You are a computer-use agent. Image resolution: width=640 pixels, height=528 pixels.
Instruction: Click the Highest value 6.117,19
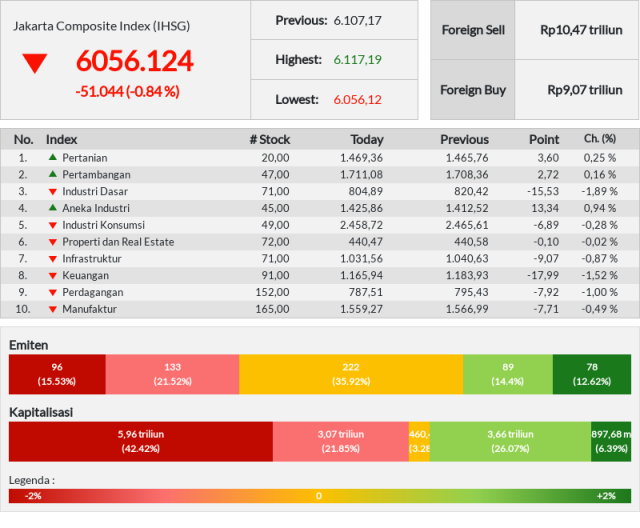358,60
